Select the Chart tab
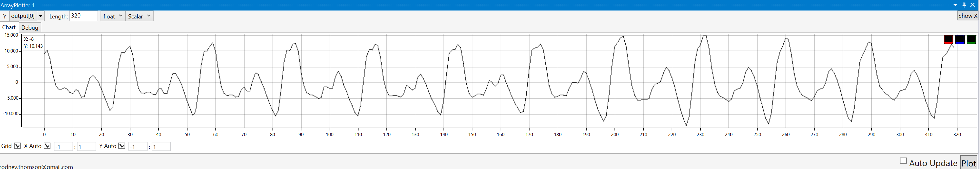980x169 pixels. (9, 27)
